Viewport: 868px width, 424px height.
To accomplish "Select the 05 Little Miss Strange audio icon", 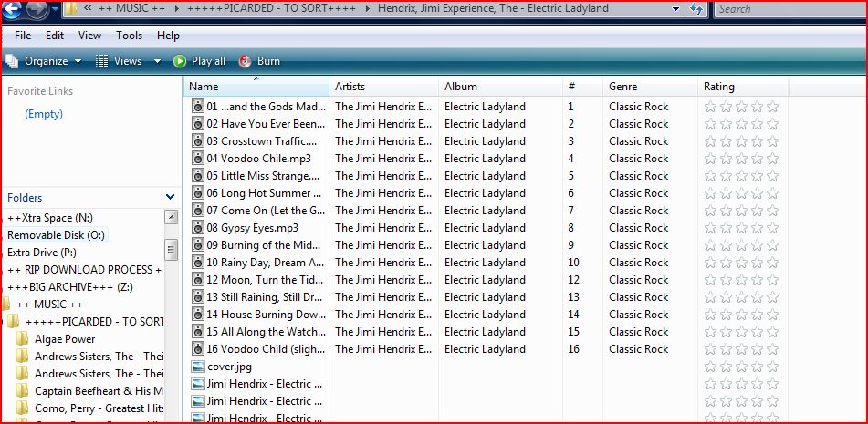I will [198, 176].
